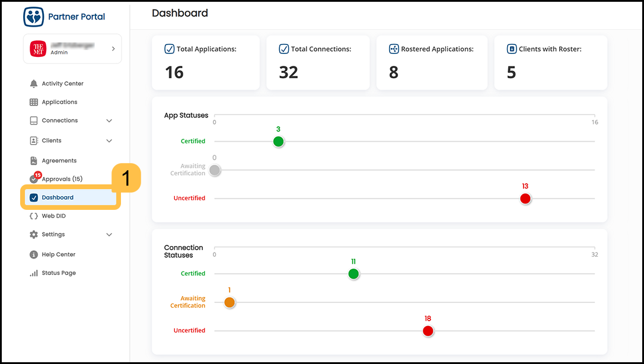Click the Total Applications card icon
This screenshot has height=364, width=644.
(x=169, y=49)
